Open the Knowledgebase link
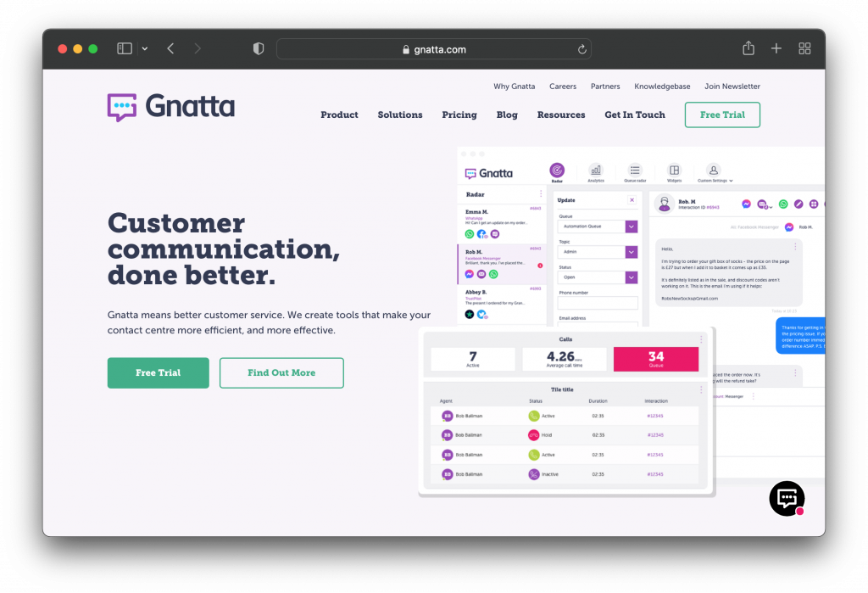This screenshot has height=593, width=868. click(x=662, y=87)
